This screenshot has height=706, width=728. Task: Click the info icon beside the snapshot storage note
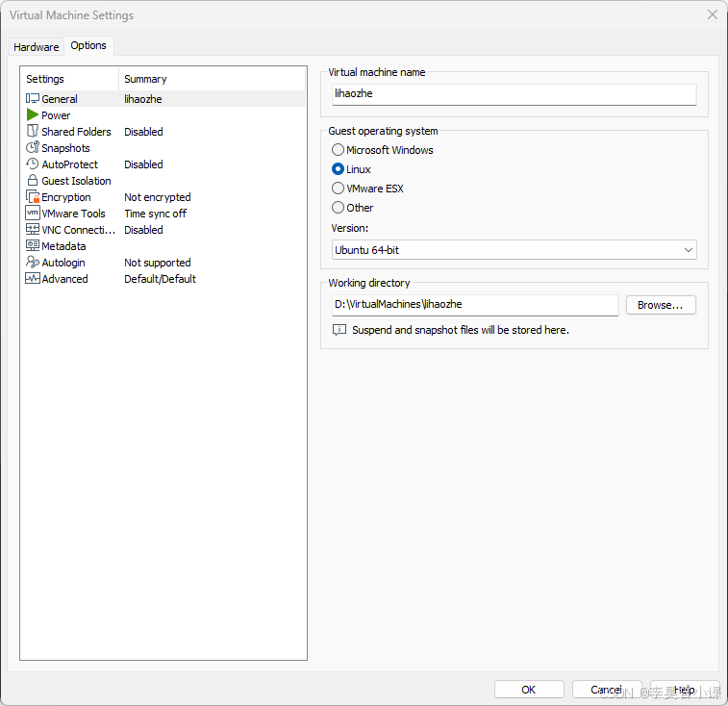pos(339,330)
